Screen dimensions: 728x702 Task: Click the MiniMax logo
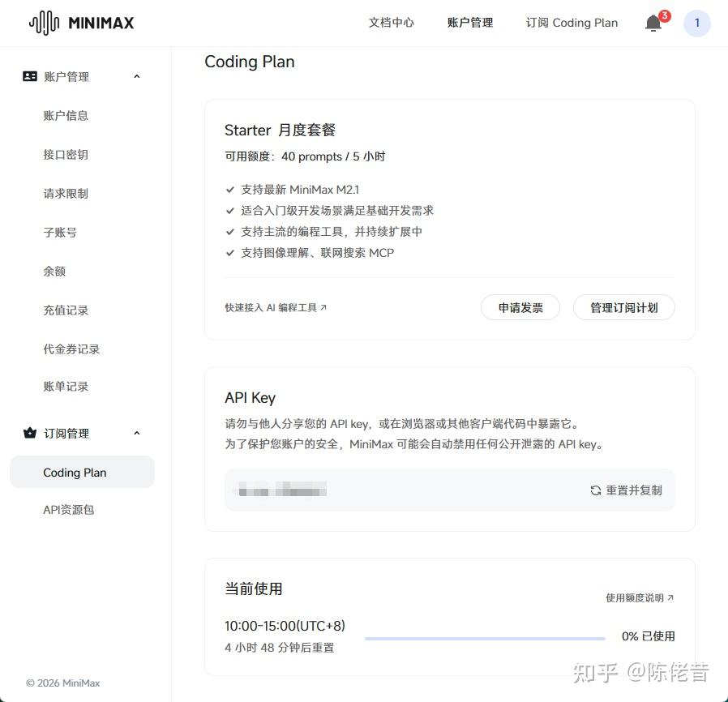pos(81,23)
